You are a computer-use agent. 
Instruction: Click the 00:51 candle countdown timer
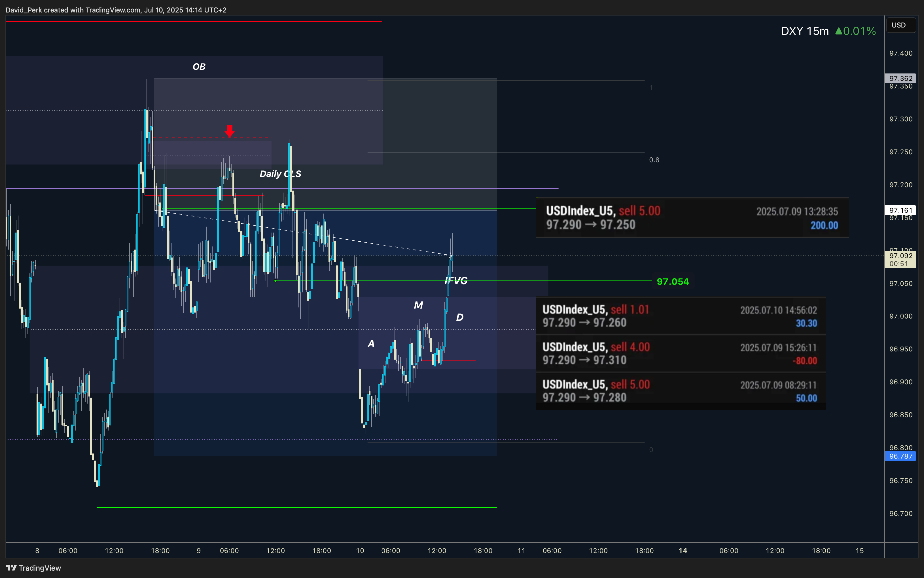[898, 264]
